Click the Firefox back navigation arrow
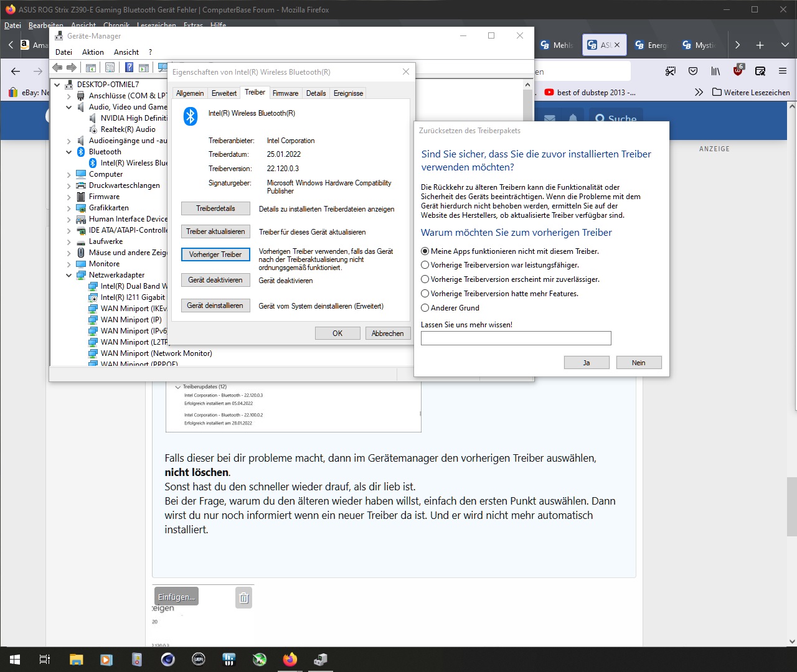 (x=16, y=72)
